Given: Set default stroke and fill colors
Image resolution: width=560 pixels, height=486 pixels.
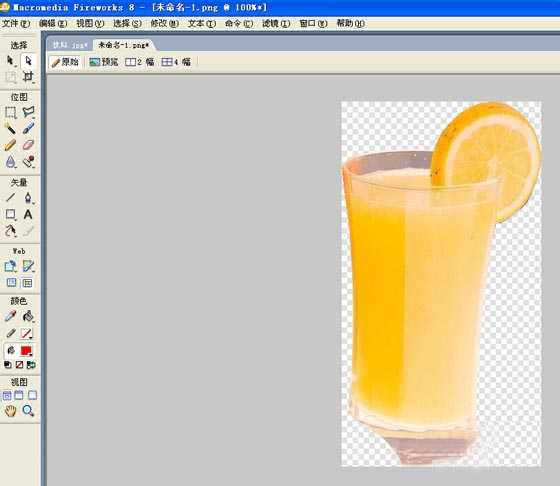Looking at the screenshot, I should pyautogui.click(x=8, y=365).
